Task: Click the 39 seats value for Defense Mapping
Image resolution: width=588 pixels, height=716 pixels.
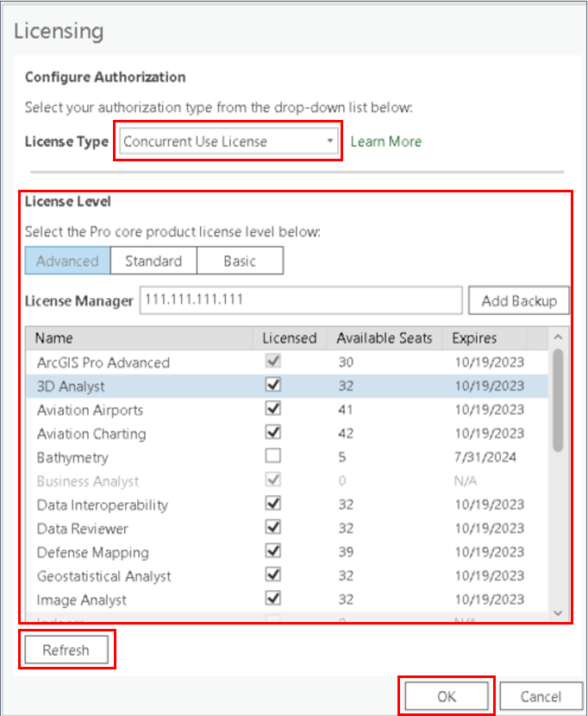Action: (x=346, y=552)
